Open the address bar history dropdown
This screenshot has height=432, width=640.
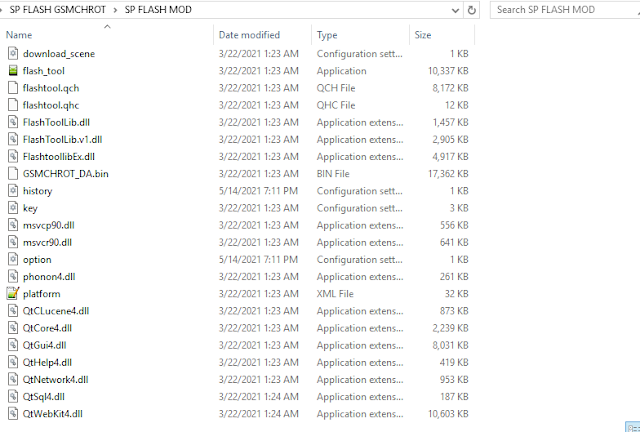(x=455, y=10)
